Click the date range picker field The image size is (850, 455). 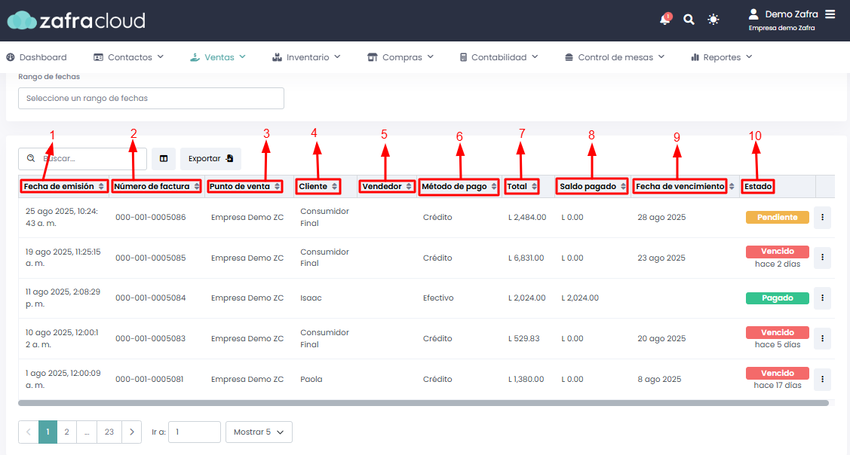click(x=151, y=98)
